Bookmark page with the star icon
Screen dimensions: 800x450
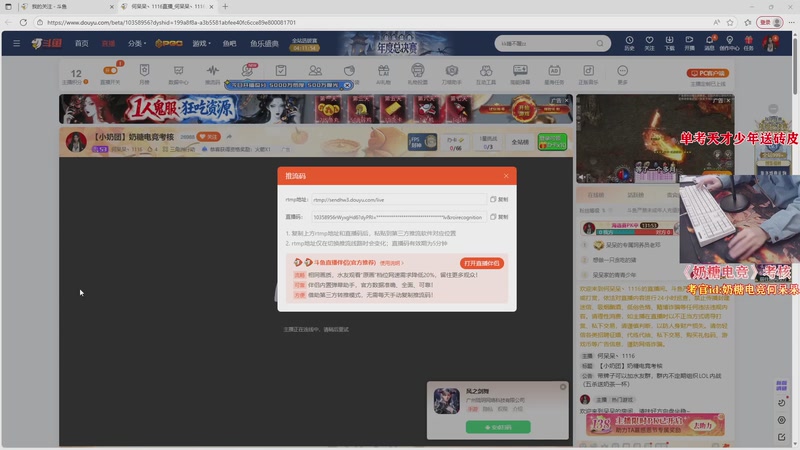[x=730, y=22]
